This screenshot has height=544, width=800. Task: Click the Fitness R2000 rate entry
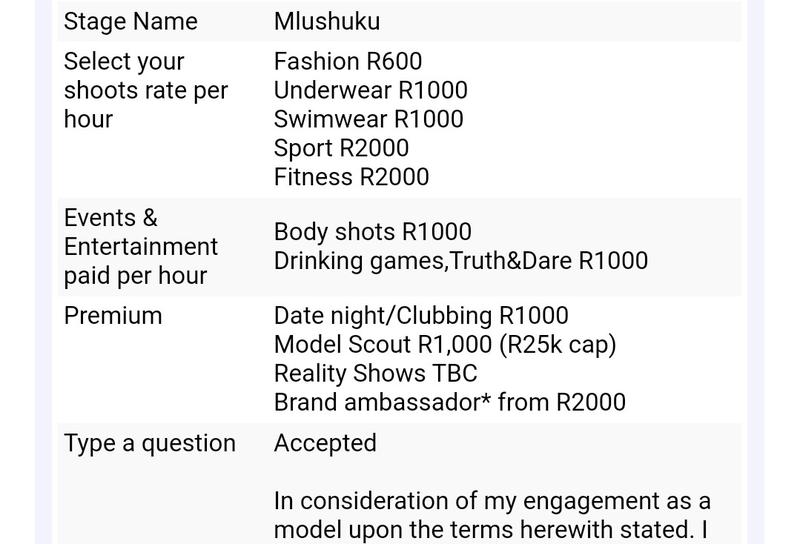(352, 177)
